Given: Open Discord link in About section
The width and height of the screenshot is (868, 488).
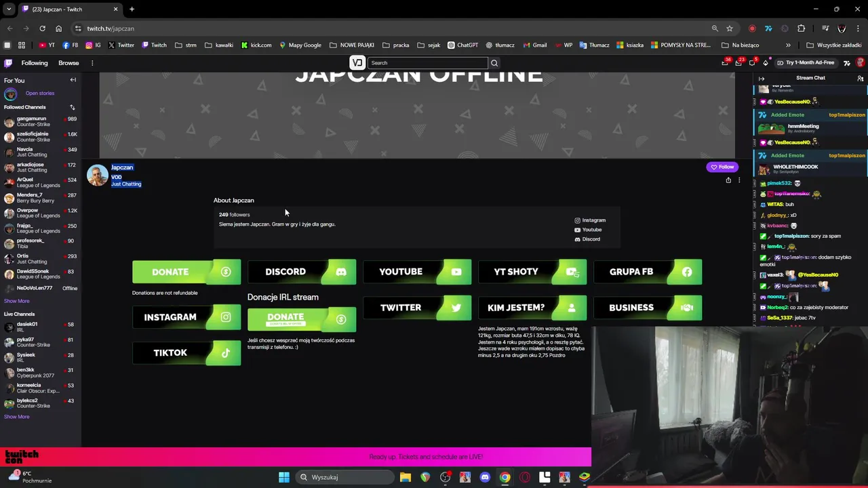Looking at the screenshot, I should [x=587, y=239].
